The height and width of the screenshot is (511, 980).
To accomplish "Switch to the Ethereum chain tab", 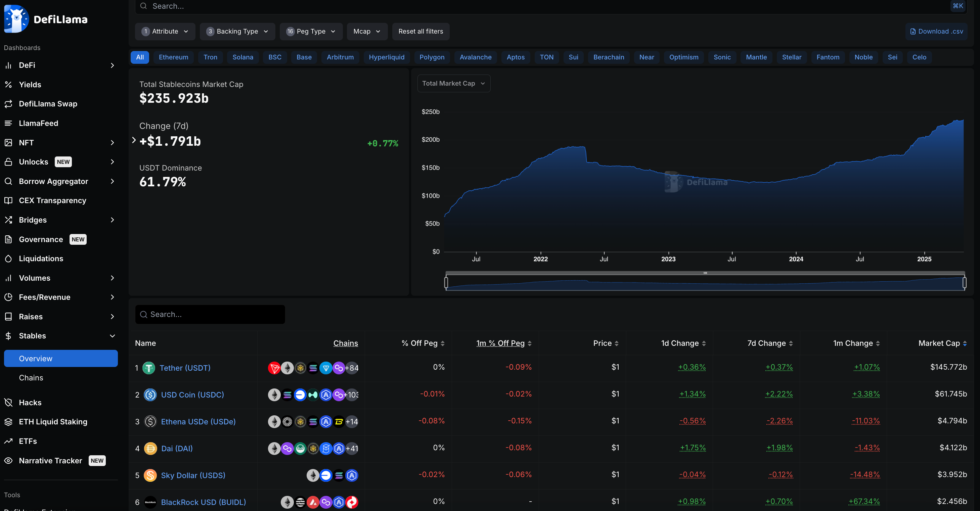I will [x=174, y=57].
